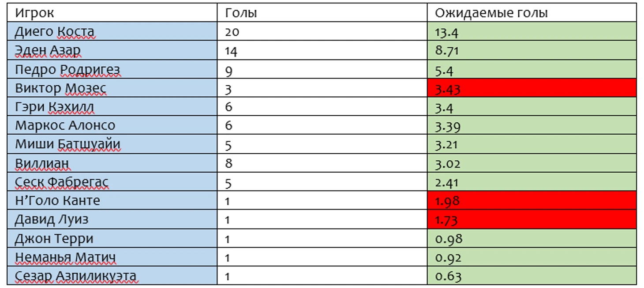Click the green cell showing 0.63
This screenshot has height=288, width=644.
532,276
